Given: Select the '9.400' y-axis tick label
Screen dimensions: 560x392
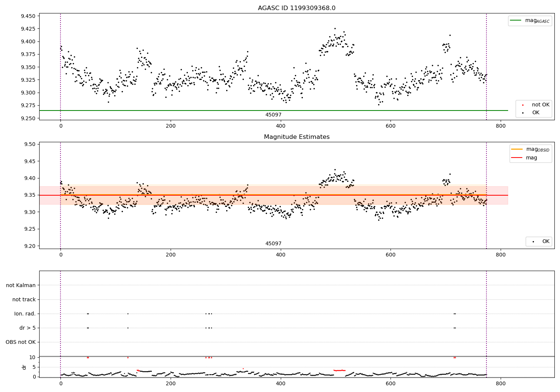Looking at the screenshot, I should (28, 41).
